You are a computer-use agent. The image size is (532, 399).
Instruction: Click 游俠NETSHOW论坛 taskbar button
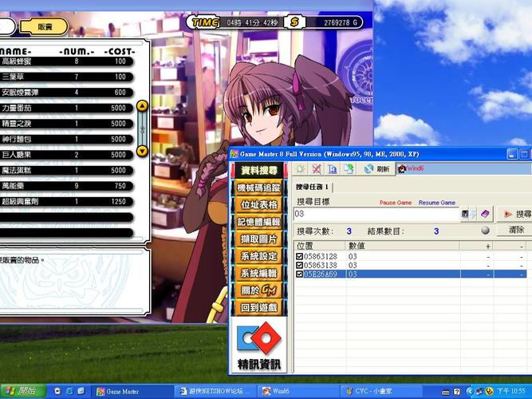(215, 392)
